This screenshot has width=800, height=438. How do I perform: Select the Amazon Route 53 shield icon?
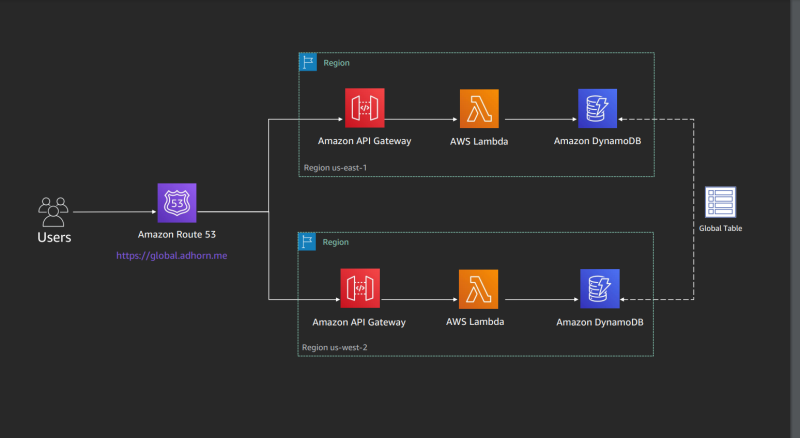point(177,202)
